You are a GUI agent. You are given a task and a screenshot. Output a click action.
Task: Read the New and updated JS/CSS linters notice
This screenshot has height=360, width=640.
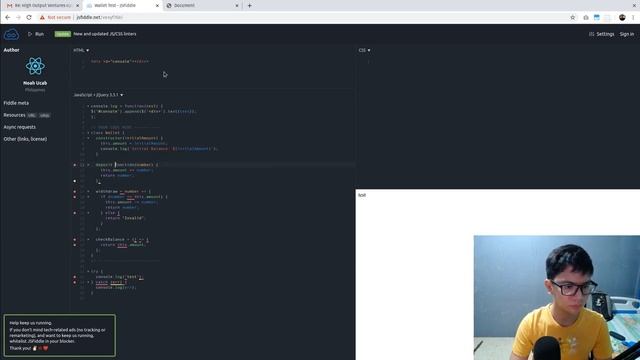click(105, 34)
